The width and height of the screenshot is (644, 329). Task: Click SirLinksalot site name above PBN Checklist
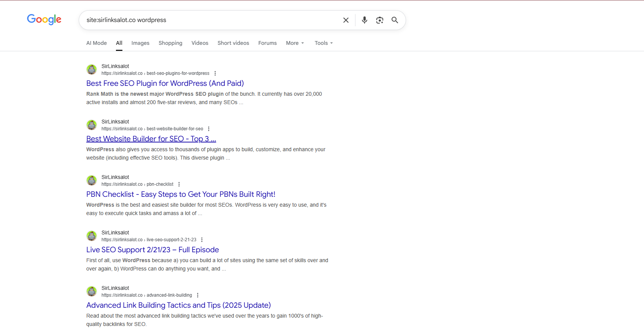[x=115, y=177]
